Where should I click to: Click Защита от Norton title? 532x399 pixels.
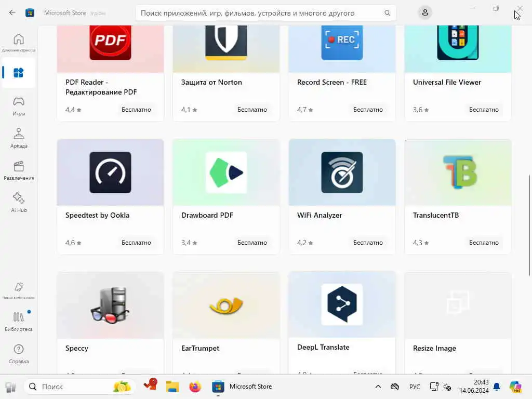click(211, 82)
